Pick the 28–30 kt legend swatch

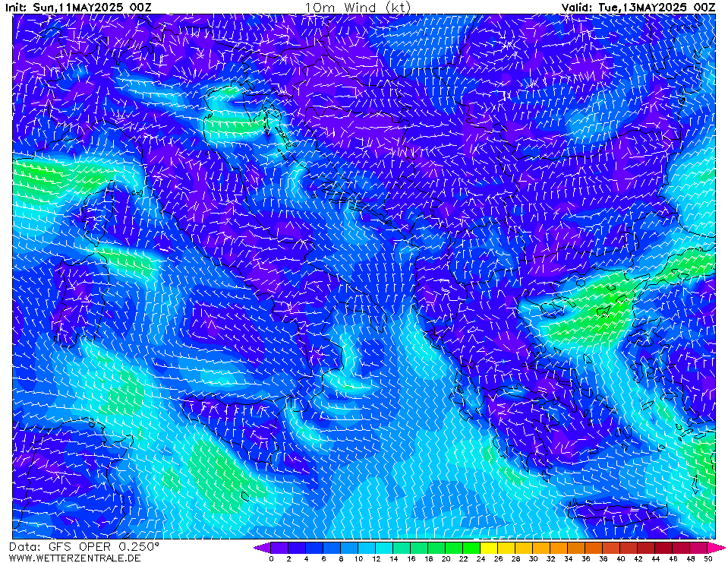[x=525, y=548]
